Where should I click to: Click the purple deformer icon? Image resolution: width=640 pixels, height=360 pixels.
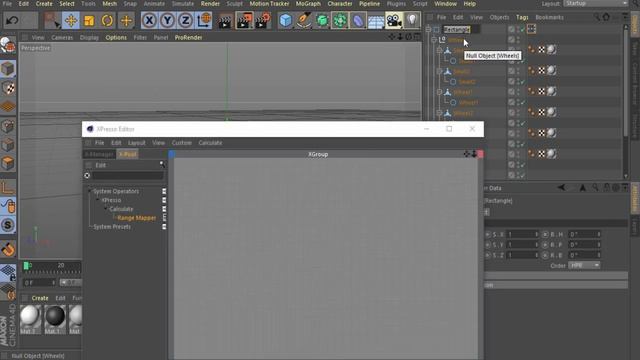click(x=358, y=20)
